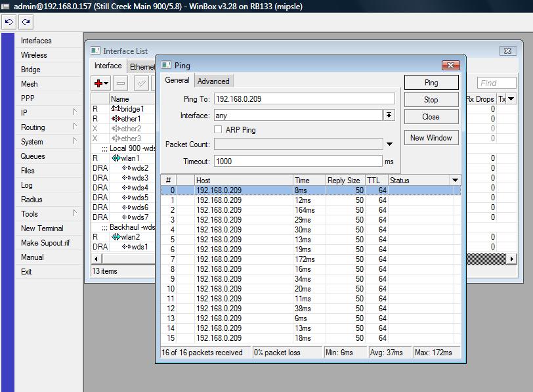Screen dimensions: 533x392
Task: Expand the Packet Count field arrow
Action: (389, 144)
